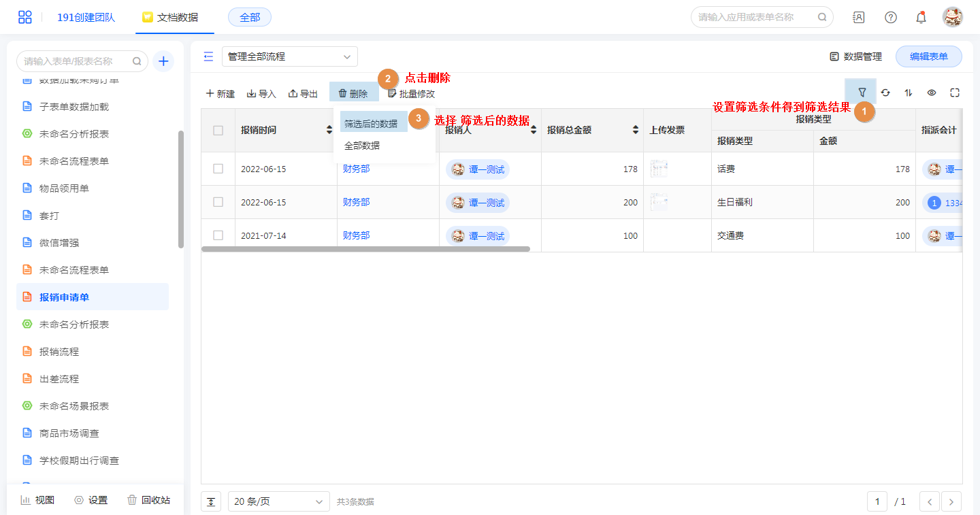Collapse the sidebar with the menu toggle

coord(208,57)
